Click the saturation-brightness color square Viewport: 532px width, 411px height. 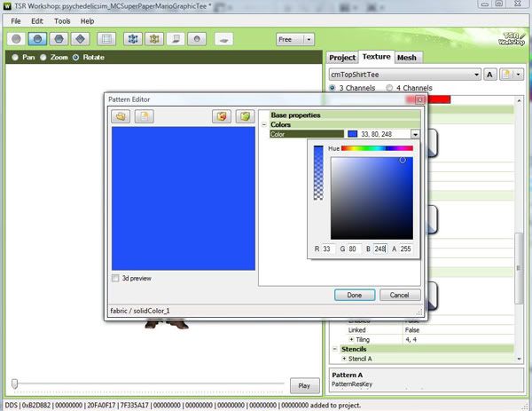[372, 198]
